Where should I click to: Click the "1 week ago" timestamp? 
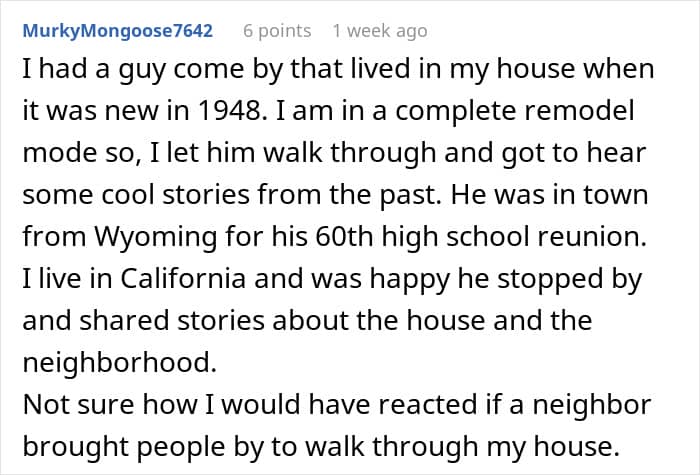380,30
